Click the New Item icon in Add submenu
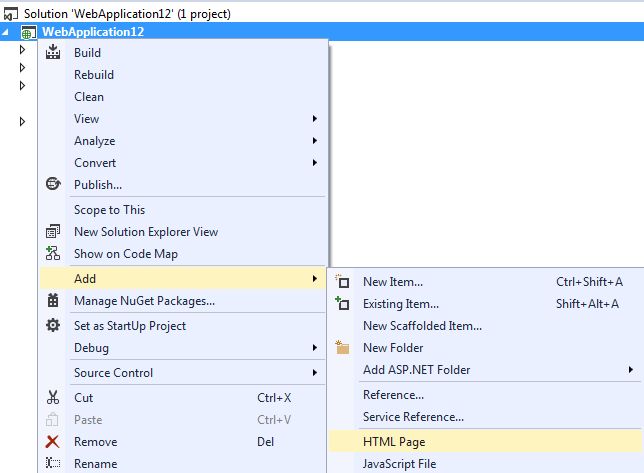 (342, 281)
